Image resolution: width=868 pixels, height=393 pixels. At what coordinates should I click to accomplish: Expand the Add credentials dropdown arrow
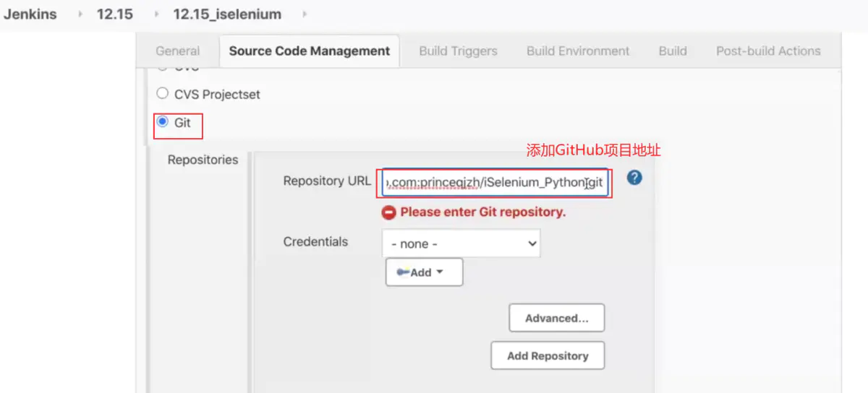pyautogui.click(x=439, y=272)
